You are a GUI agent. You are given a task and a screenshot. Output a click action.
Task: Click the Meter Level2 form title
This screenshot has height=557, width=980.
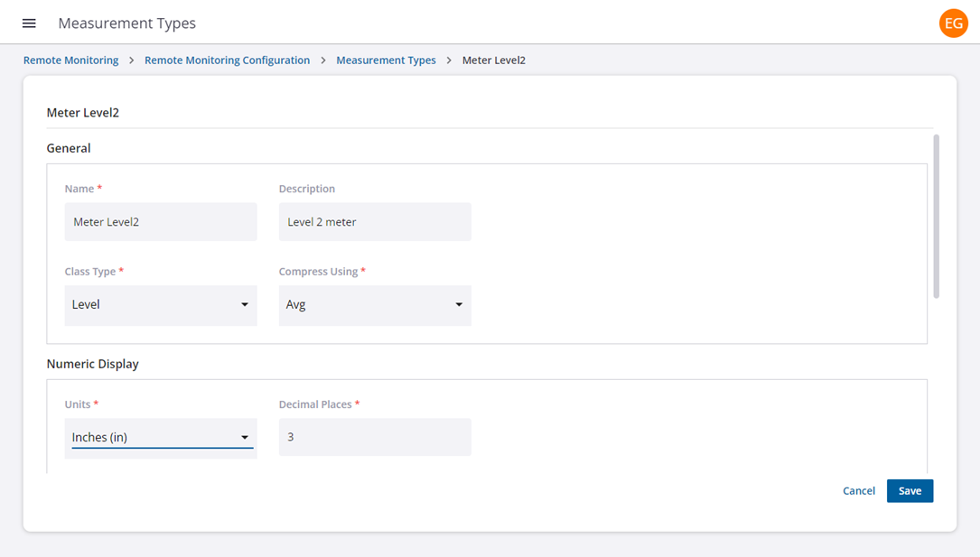[x=82, y=113]
